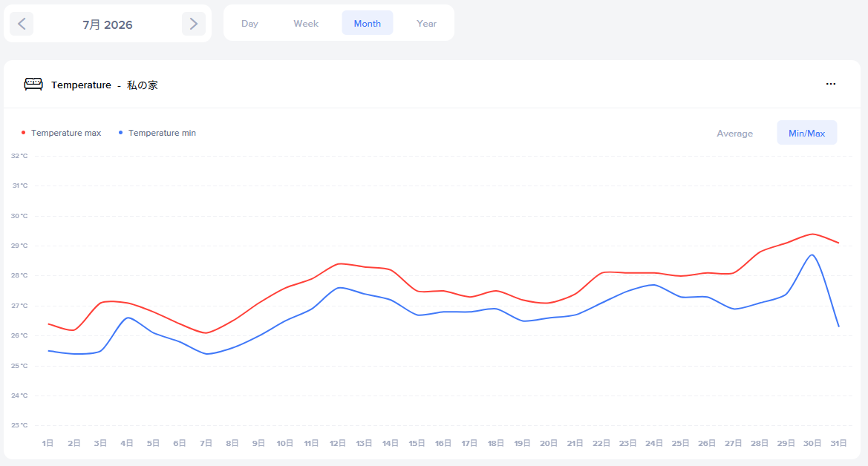
Task: Click the 4日 peak on blue line
Action: tap(128, 318)
